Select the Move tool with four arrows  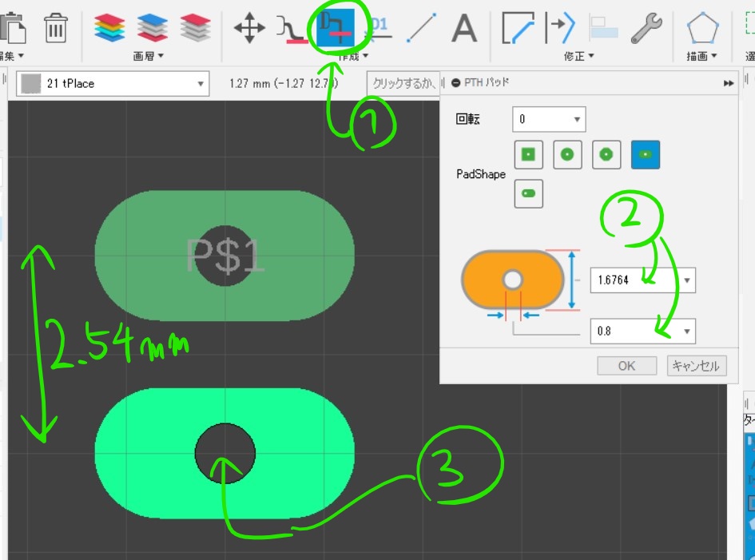(x=249, y=28)
